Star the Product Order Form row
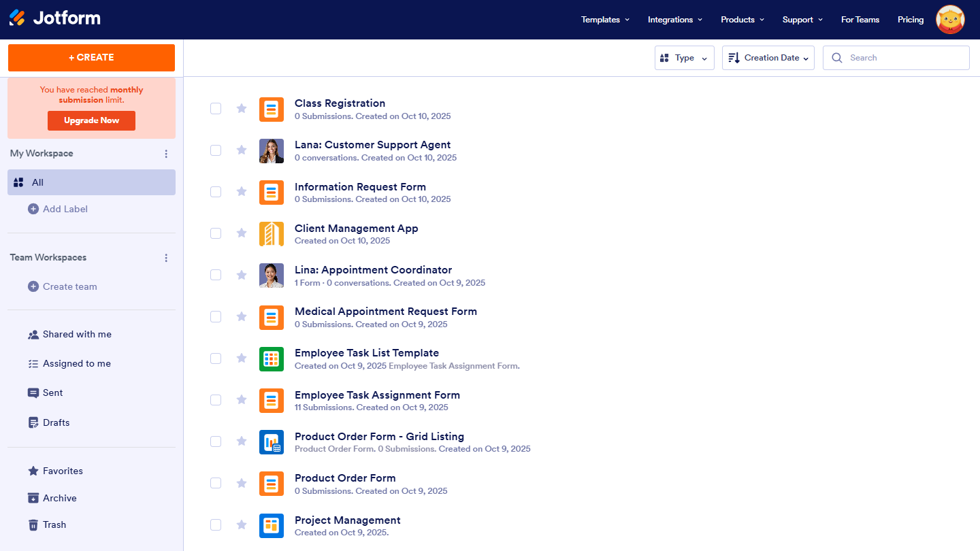This screenshot has height=551, width=980. pyautogui.click(x=242, y=483)
